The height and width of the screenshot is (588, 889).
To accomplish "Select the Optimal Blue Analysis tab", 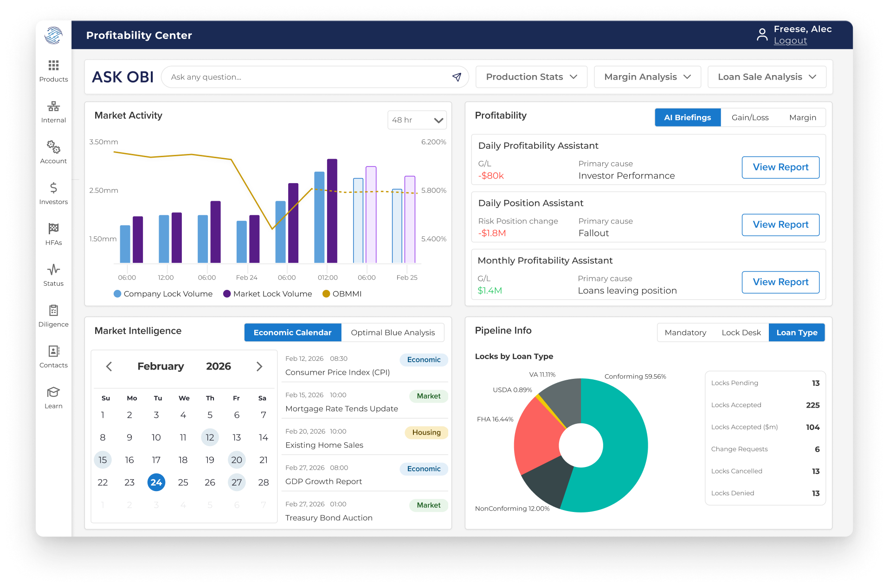I will pos(393,332).
